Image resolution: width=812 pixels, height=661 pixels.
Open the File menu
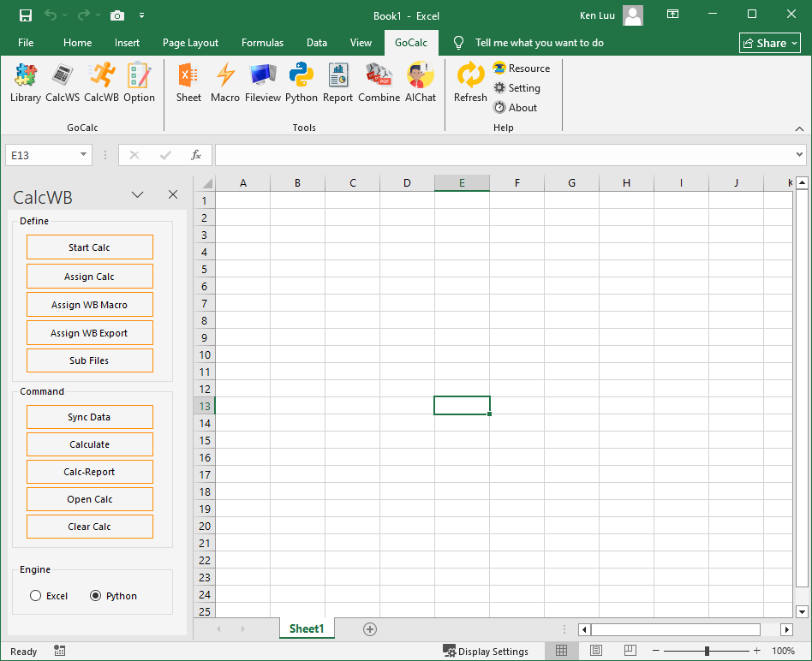click(26, 43)
